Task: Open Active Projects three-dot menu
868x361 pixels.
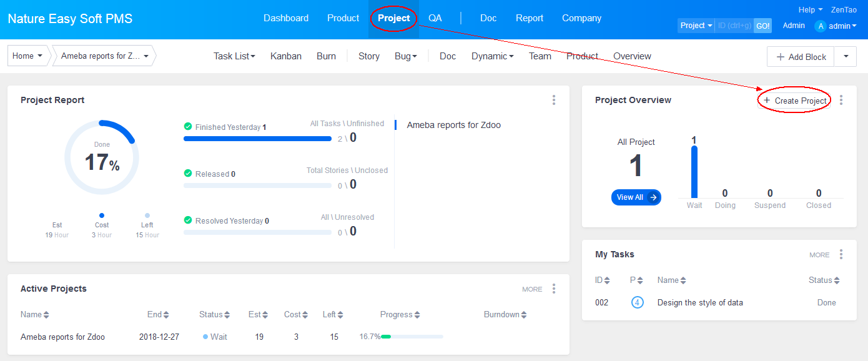Action: click(554, 289)
